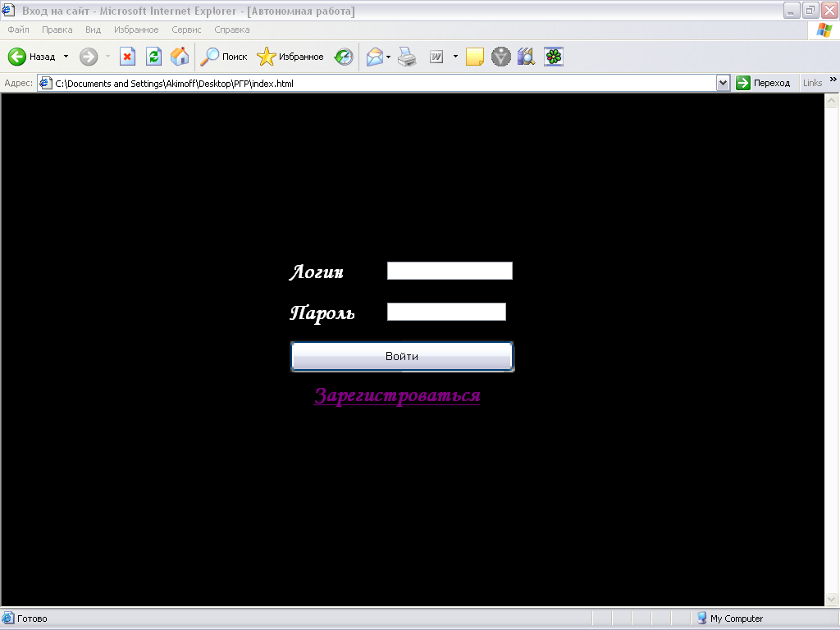Open the Сервис menu

click(x=186, y=30)
